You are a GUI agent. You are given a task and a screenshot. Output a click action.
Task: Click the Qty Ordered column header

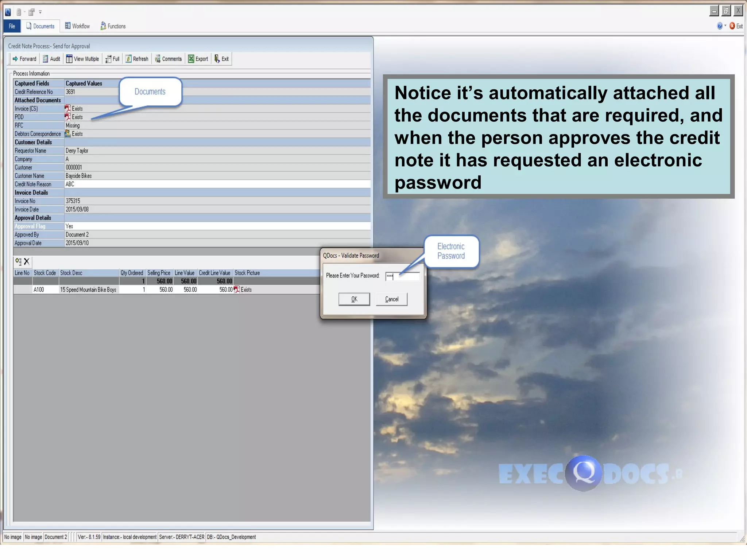coord(132,273)
